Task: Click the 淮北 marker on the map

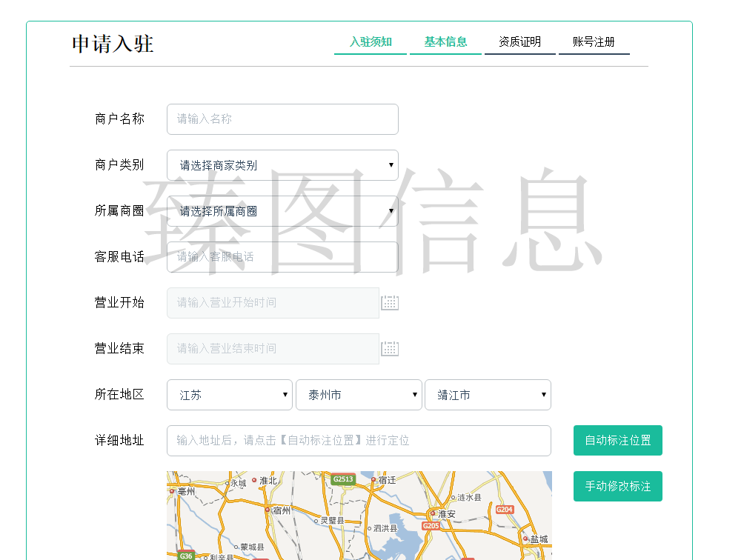Action: [254, 480]
